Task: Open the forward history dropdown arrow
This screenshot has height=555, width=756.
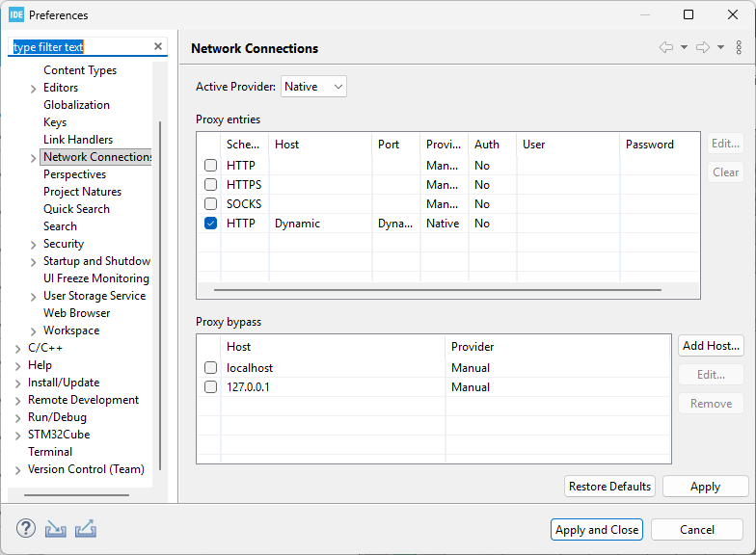Action: (x=720, y=47)
